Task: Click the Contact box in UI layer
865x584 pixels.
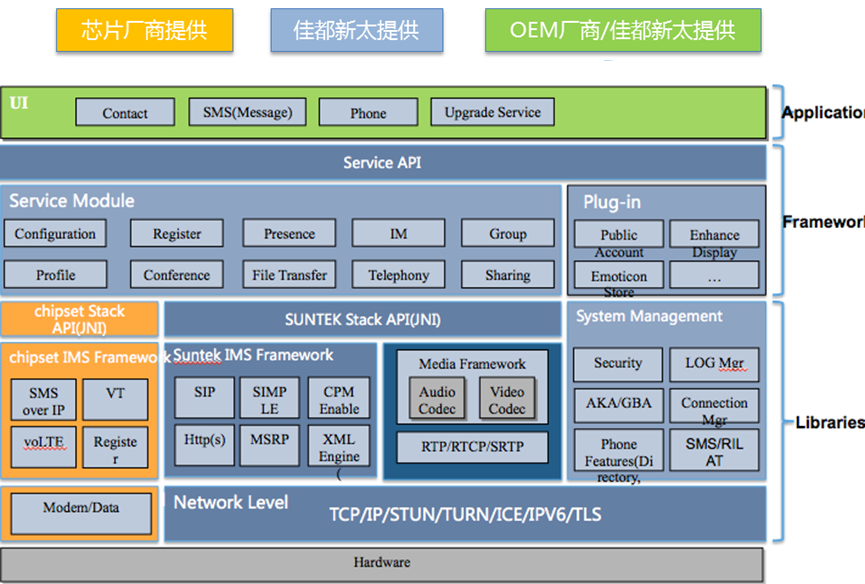Action: [125, 113]
